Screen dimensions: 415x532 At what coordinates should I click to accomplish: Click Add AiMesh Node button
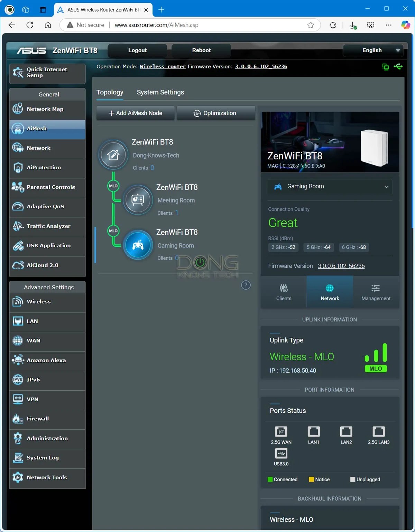click(x=135, y=113)
